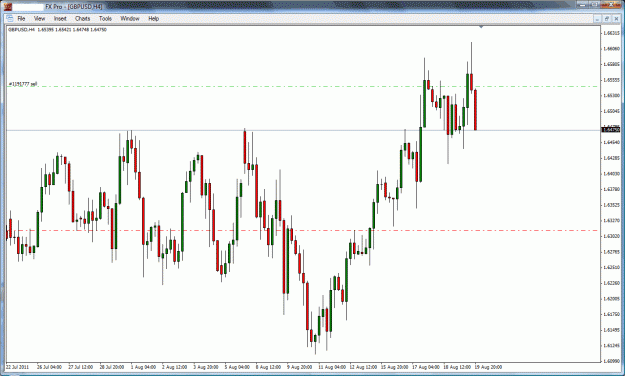This screenshot has width=625, height=376.
Task: Click the 1.60990 price axis label
Action: point(611,360)
